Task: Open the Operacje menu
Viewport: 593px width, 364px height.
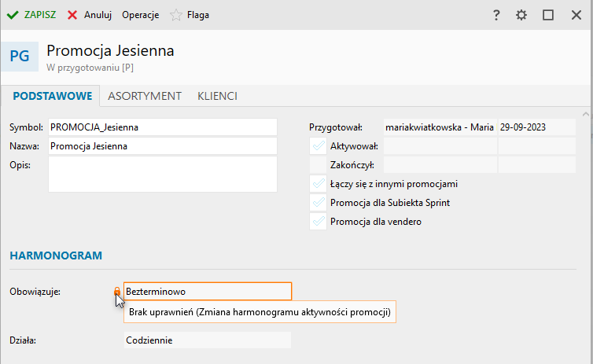Action: tap(140, 15)
